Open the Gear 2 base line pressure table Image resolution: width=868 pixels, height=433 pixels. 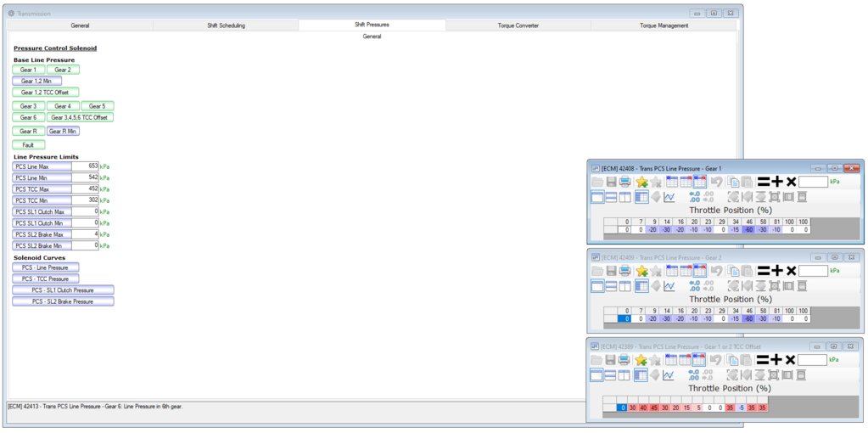click(63, 70)
